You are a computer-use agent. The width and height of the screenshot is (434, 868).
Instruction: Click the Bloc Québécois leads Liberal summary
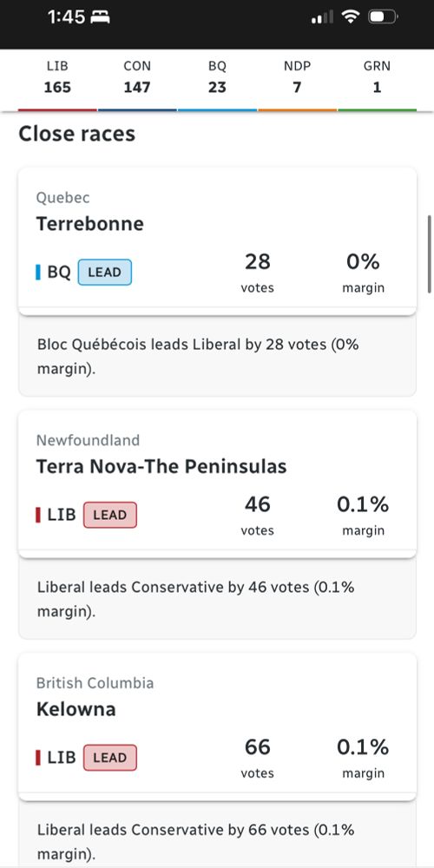[198, 357]
